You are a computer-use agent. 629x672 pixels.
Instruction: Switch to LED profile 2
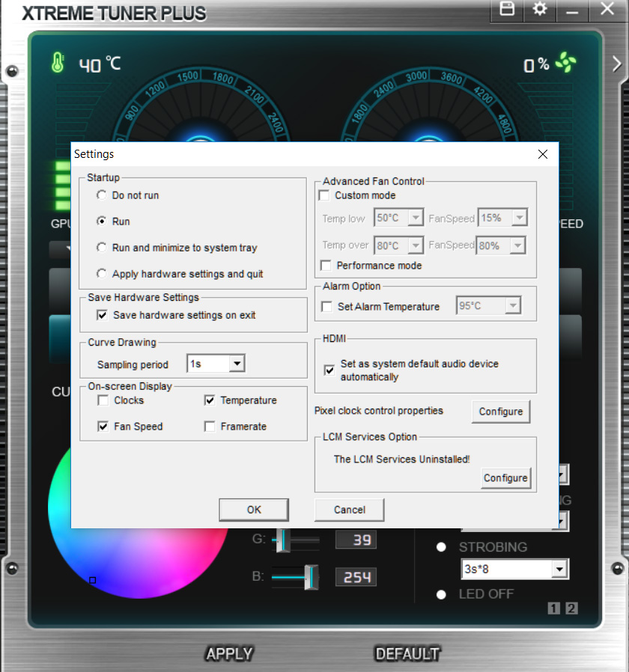coord(571,608)
